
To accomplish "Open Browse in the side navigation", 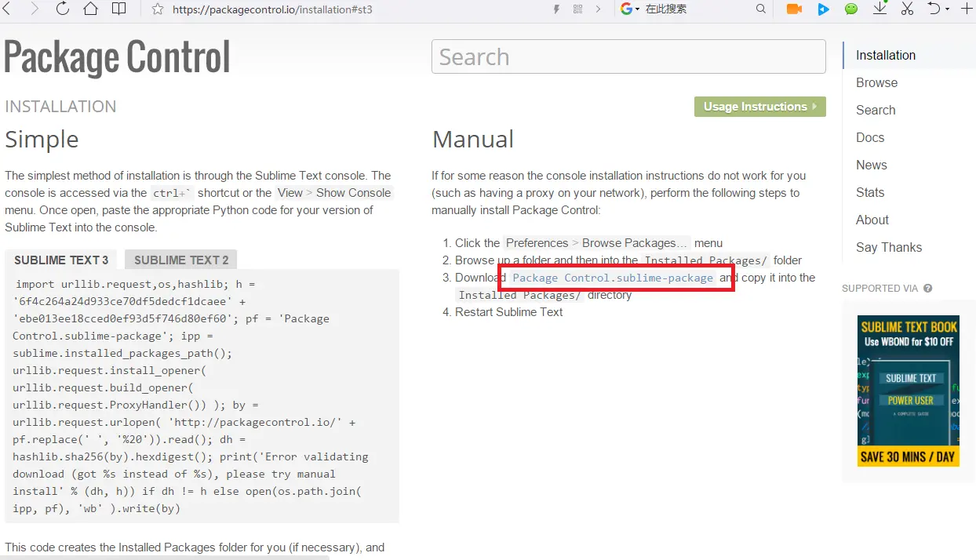I will 876,82.
